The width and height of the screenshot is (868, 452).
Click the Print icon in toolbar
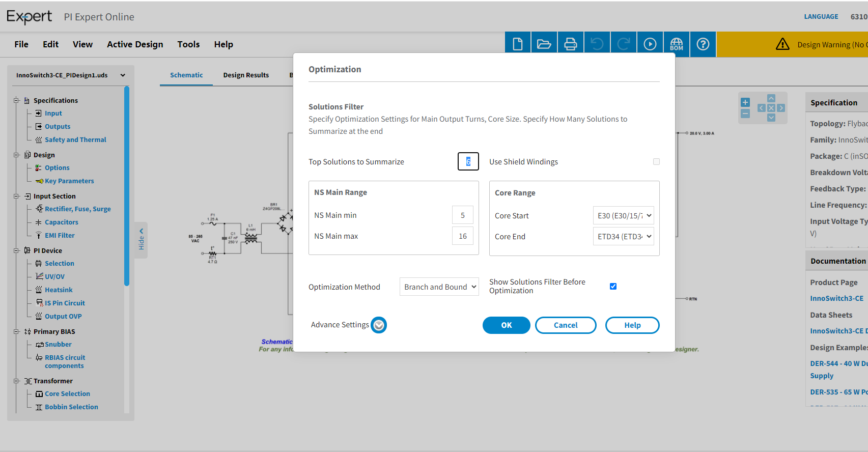click(x=571, y=44)
